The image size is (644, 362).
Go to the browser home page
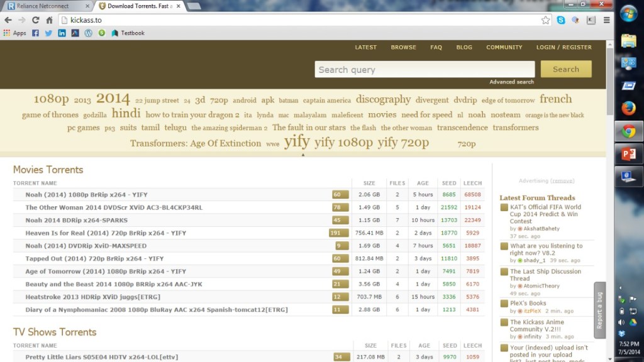click(x=49, y=20)
